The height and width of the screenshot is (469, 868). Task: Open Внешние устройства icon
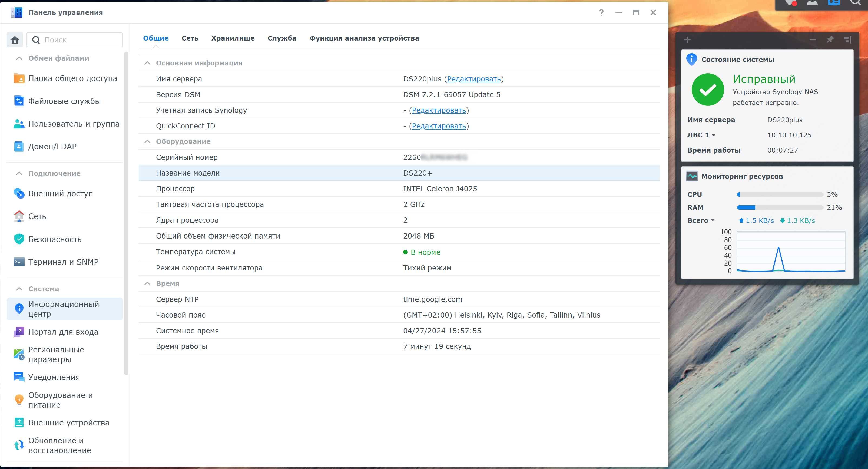pos(19,422)
